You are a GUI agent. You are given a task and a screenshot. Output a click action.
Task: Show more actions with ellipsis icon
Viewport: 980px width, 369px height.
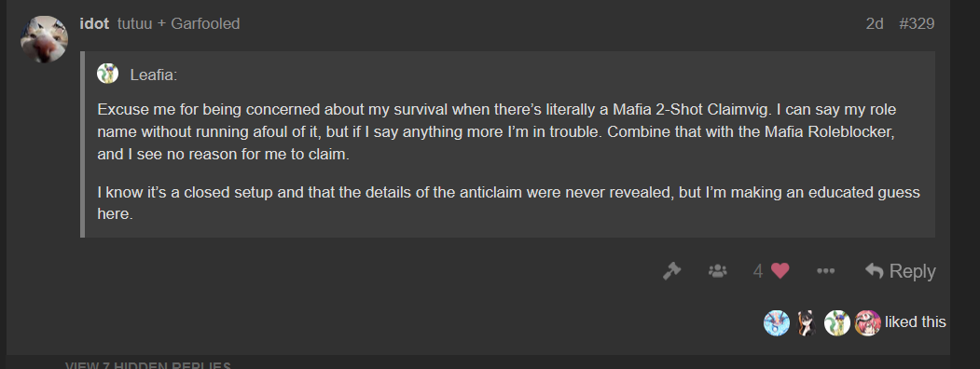(x=825, y=271)
